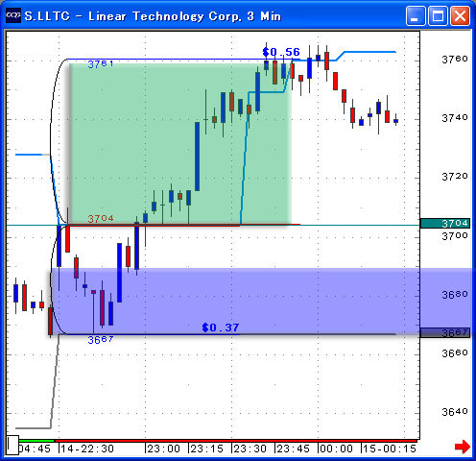Click the $0.37 label in blue zone
This screenshot has height=461, width=476.
click(221, 328)
